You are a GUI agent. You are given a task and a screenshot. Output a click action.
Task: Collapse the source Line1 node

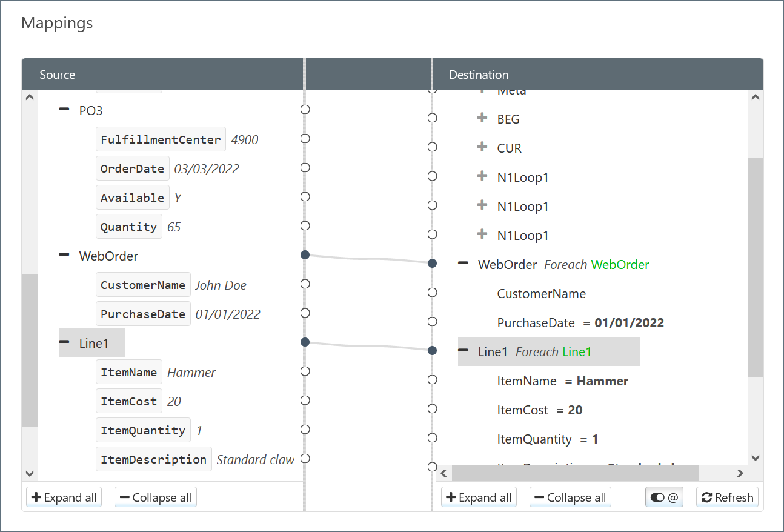(64, 342)
